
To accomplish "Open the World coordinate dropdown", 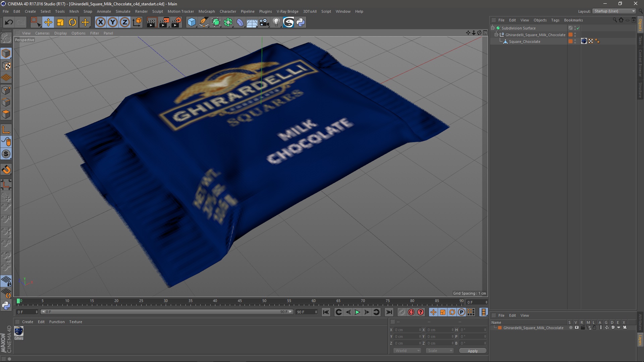I will [x=407, y=351].
